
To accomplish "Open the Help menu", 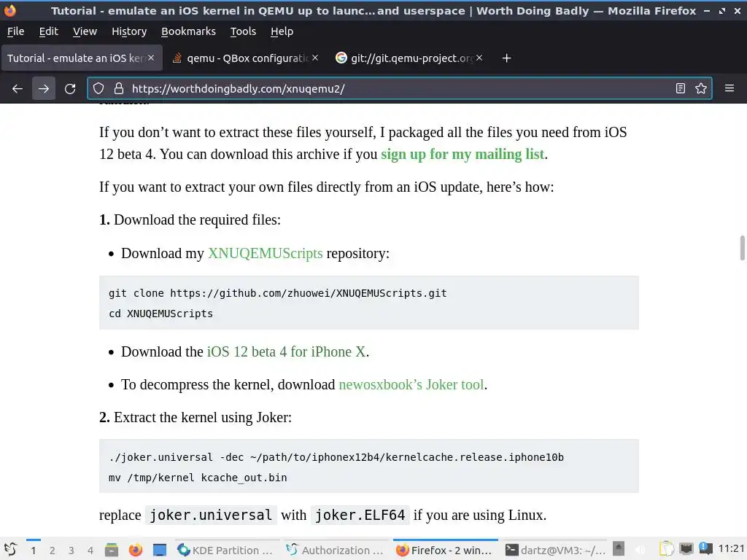I will [282, 31].
